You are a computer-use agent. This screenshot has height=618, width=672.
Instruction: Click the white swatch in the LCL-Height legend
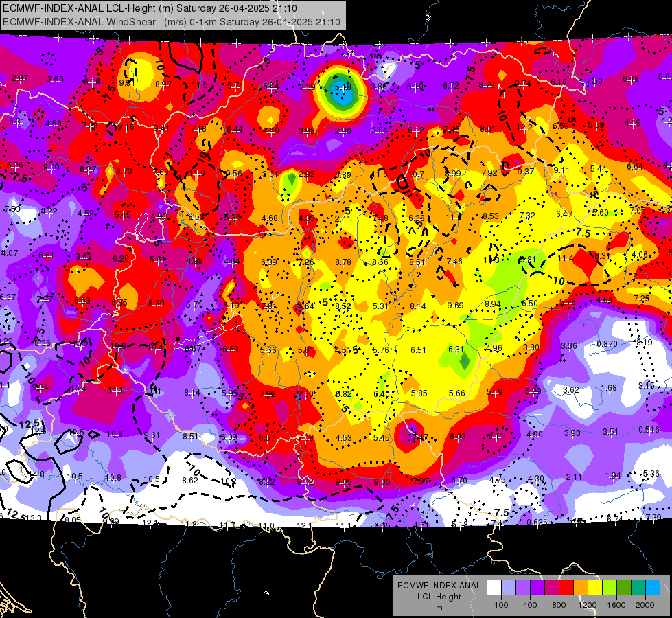point(494,588)
